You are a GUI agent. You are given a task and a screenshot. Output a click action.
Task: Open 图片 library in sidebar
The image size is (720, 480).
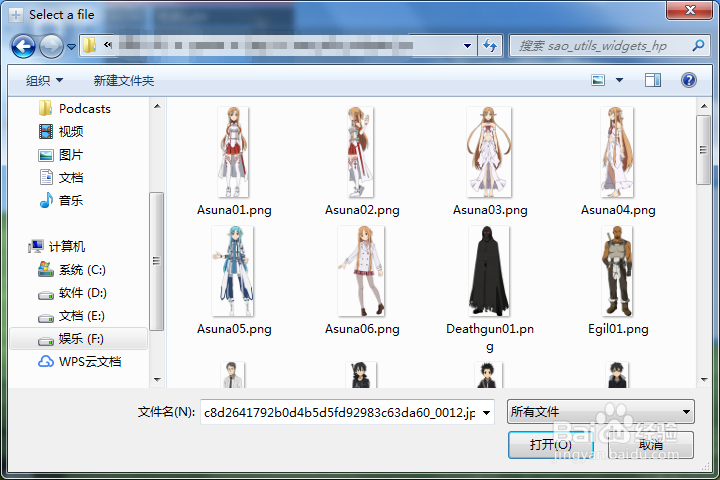tap(71, 155)
